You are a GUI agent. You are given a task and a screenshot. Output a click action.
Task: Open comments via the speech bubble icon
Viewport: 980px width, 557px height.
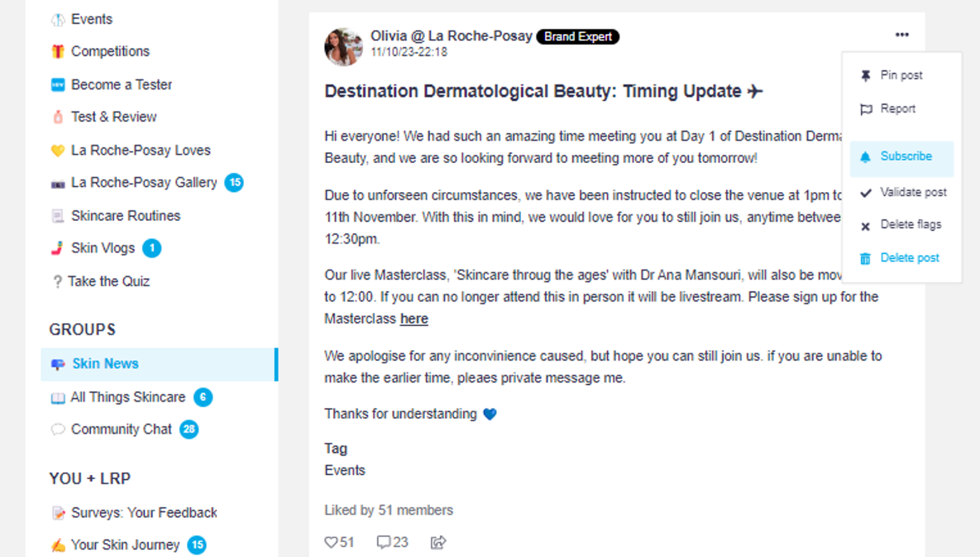(x=384, y=543)
